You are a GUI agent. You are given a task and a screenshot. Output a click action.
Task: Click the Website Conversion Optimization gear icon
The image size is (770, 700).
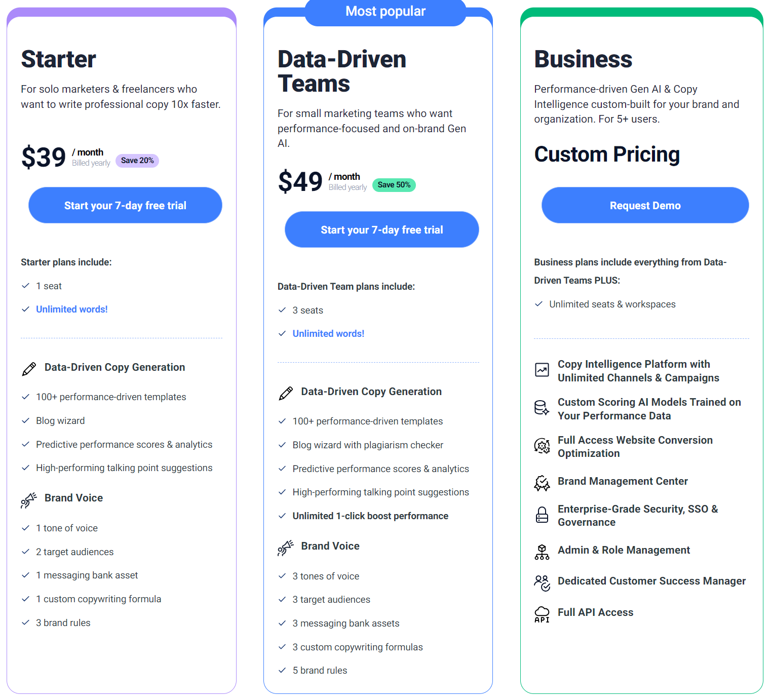pos(542,446)
